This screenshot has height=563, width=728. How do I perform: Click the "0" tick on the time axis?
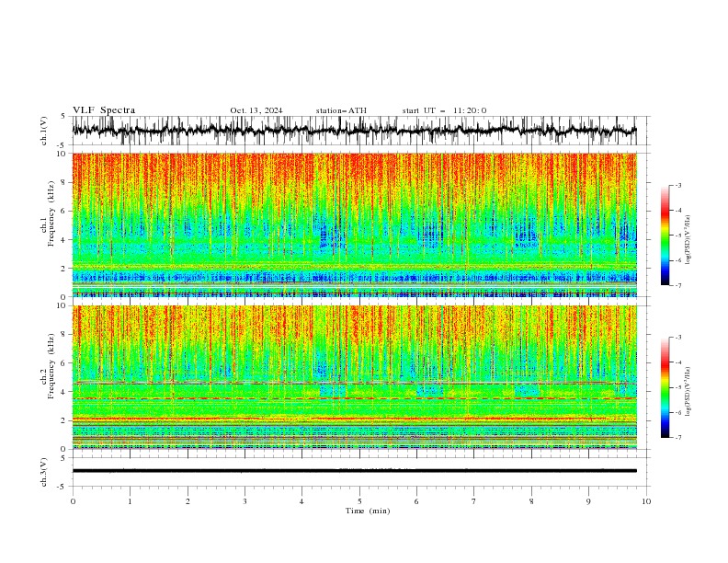point(73,501)
